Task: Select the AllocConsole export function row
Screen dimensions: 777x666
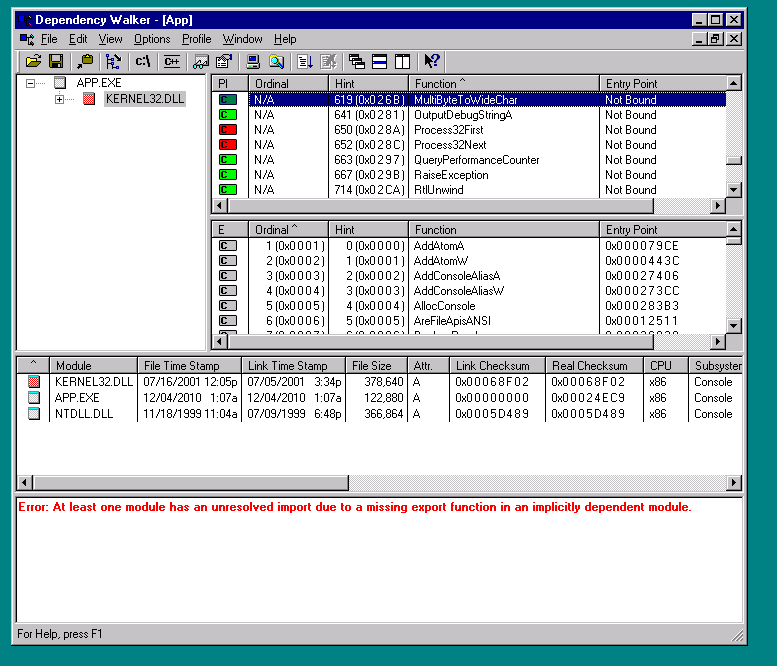Action: click(444, 306)
